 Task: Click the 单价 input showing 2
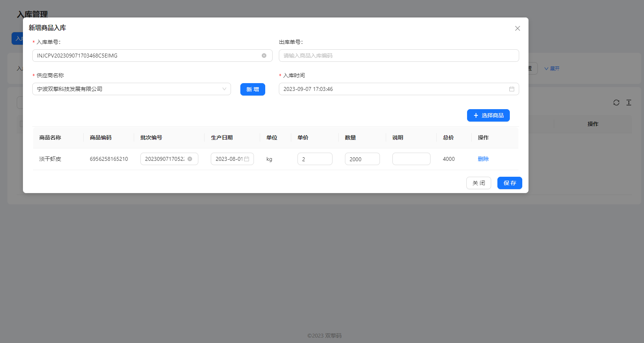[315, 159]
